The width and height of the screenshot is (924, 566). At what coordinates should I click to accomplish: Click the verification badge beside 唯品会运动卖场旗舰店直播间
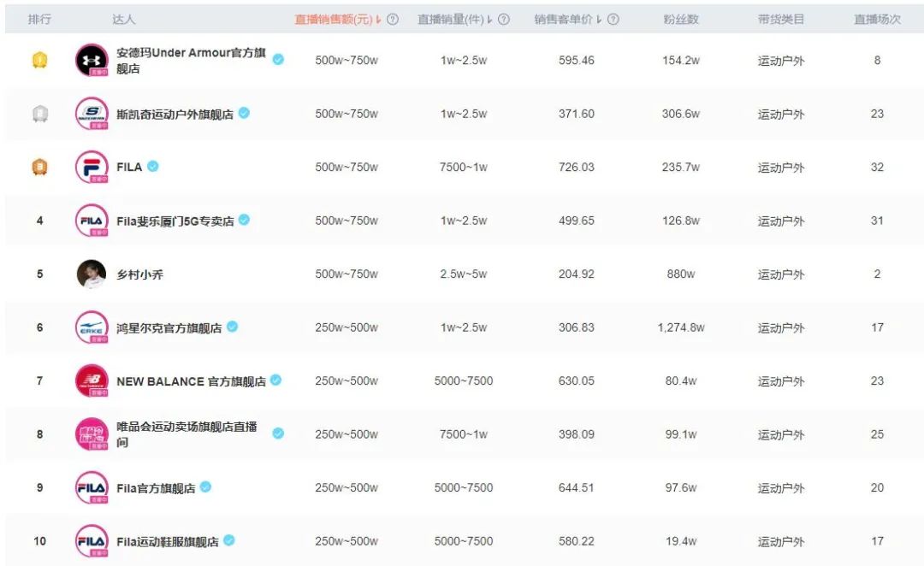(277, 433)
